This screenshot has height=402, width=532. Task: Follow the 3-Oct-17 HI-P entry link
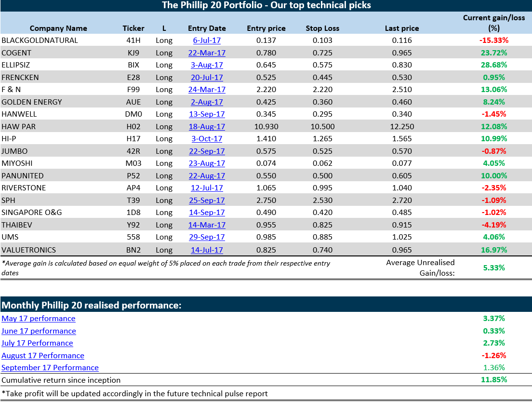(x=207, y=139)
